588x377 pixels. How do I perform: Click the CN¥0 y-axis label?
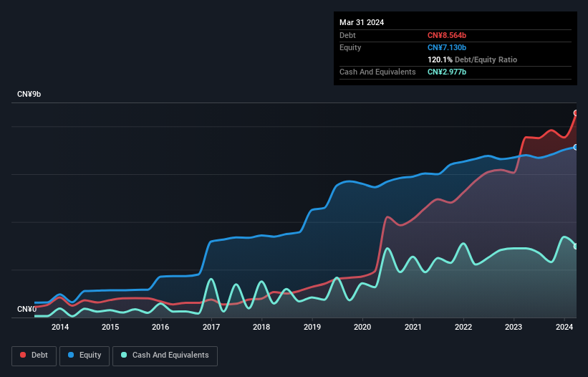pos(26,309)
